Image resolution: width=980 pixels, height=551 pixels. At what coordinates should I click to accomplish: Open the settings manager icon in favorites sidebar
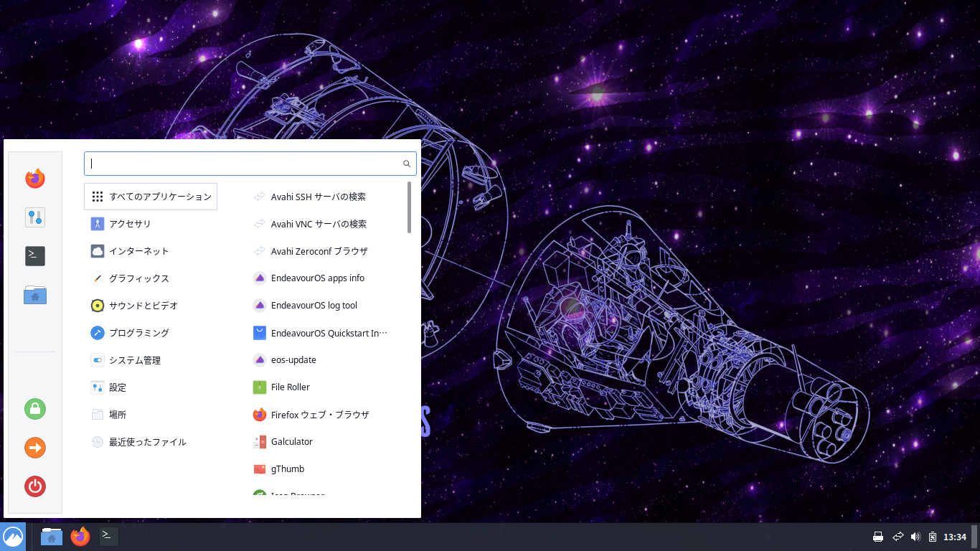(35, 217)
